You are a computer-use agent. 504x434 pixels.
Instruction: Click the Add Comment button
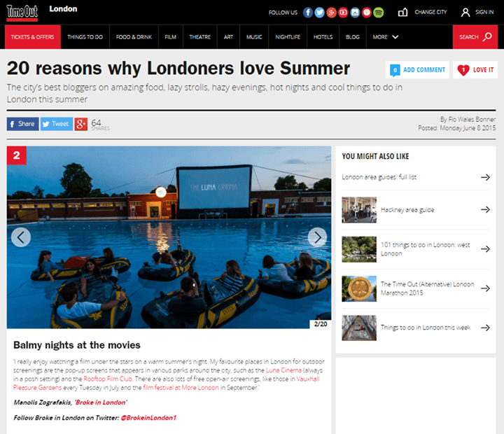point(417,70)
